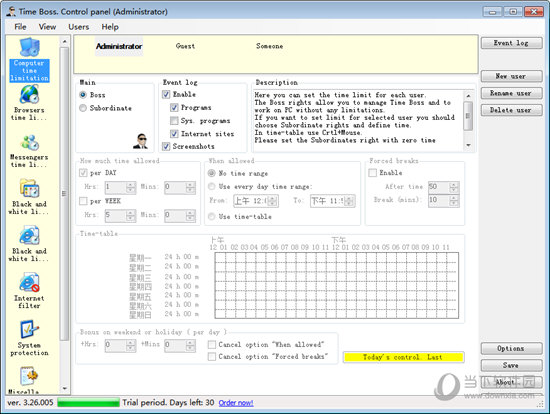Select No time range radio button
The width and height of the screenshot is (550, 414).
point(212,173)
